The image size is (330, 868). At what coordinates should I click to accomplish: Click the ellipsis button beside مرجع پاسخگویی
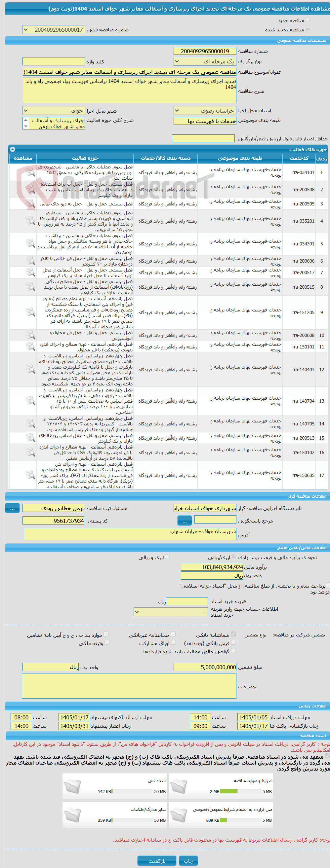click(x=185, y=521)
